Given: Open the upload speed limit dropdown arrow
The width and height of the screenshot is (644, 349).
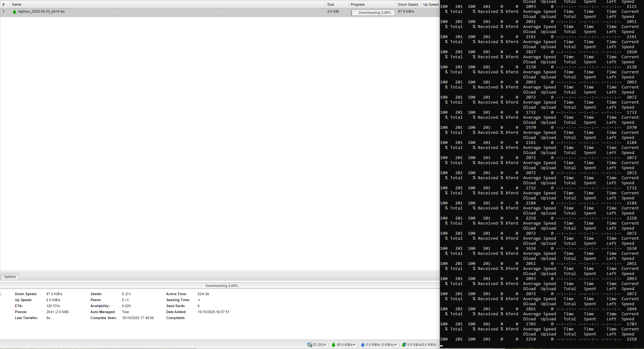Looking at the screenshot, I should tap(395, 345).
